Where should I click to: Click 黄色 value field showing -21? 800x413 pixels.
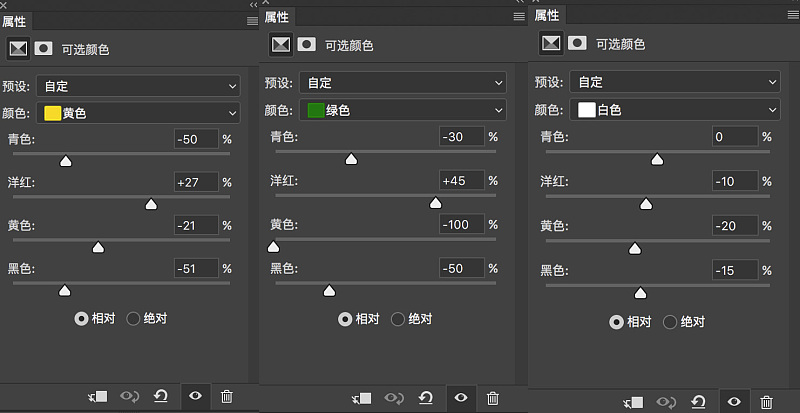pyautogui.click(x=196, y=225)
